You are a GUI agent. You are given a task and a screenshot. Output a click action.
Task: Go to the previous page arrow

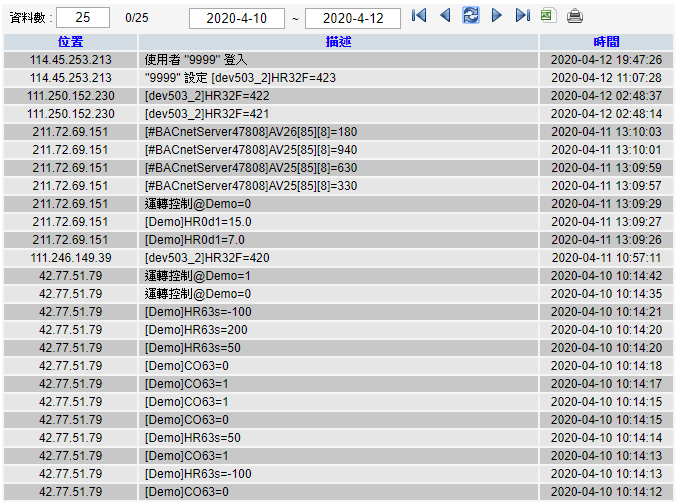coord(445,16)
